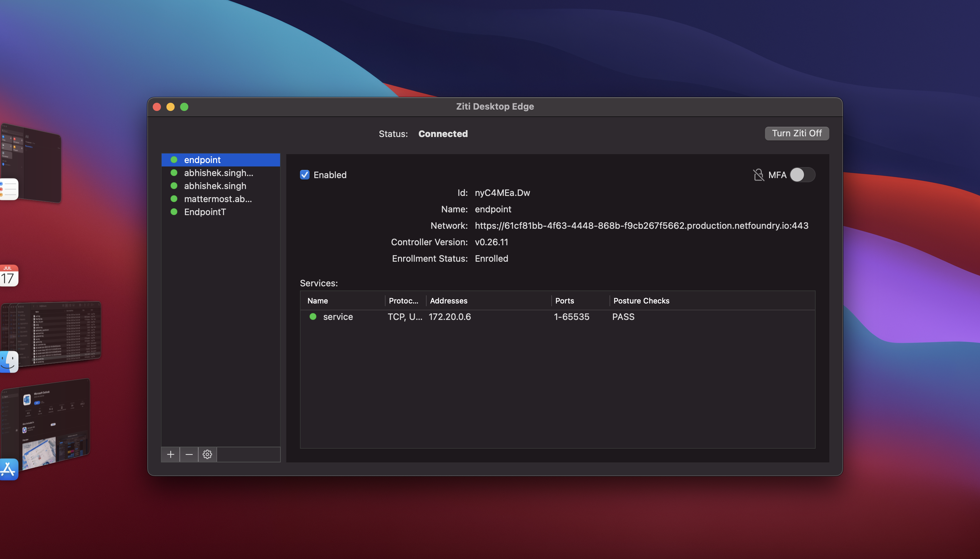Click the TCP, U... protocol cell
980x559 pixels.
point(405,317)
